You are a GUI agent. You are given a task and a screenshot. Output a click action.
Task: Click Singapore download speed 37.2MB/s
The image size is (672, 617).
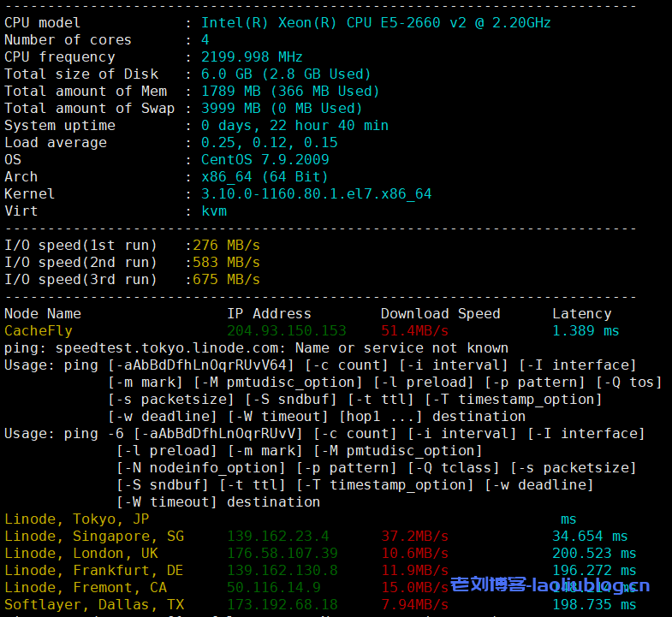click(x=415, y=537)
